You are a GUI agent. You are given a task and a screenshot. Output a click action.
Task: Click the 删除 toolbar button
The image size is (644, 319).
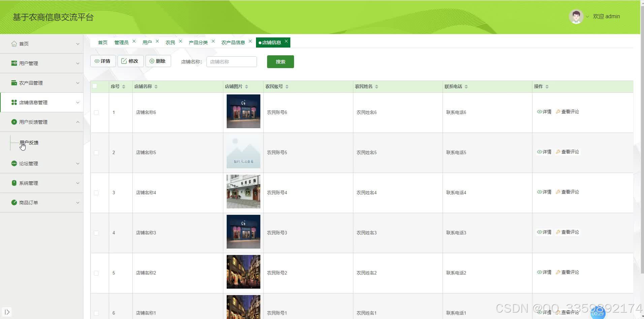[x=158, y=61]
